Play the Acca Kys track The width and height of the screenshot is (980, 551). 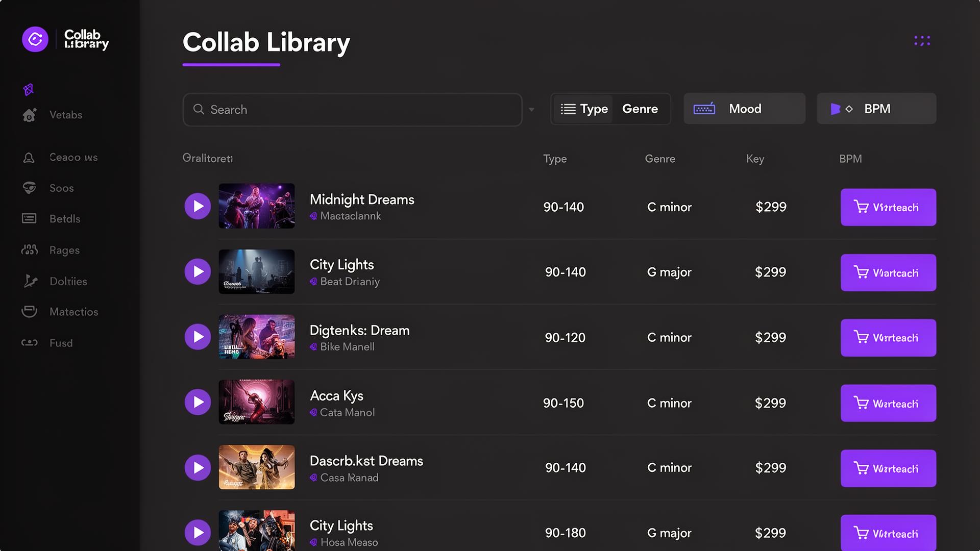198,402
